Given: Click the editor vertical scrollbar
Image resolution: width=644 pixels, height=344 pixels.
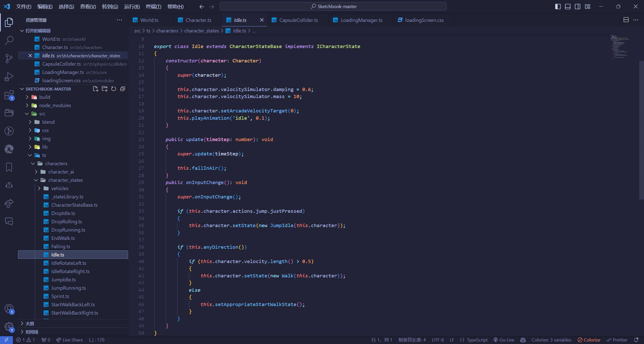Looking at the screenshot, I should pyautogui.click(x=641, y=130).
